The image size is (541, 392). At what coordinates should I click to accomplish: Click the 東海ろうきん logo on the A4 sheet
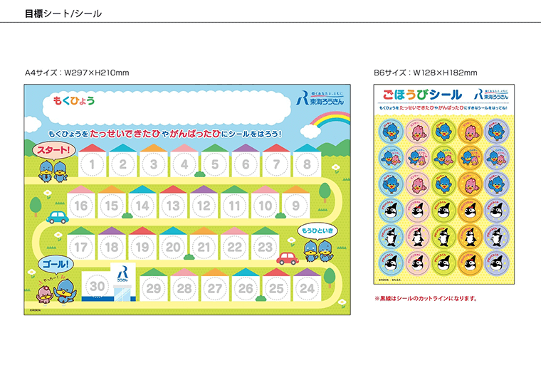point(320,98)
